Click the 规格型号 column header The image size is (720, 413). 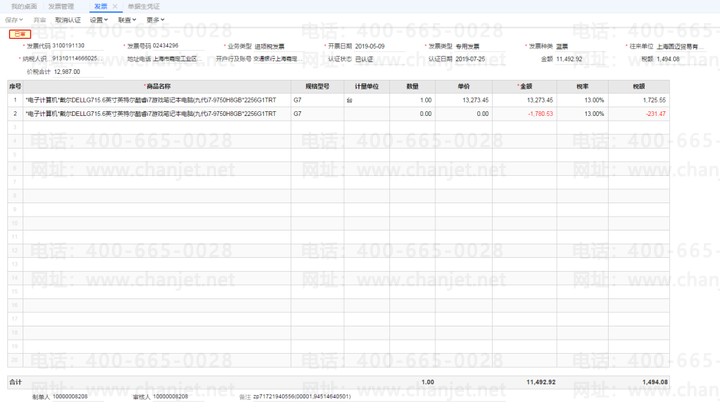coord(317,86)
